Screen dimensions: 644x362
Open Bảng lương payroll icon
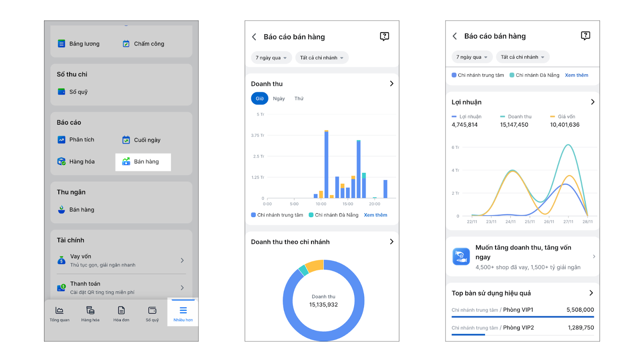click(x=61, y=43)
